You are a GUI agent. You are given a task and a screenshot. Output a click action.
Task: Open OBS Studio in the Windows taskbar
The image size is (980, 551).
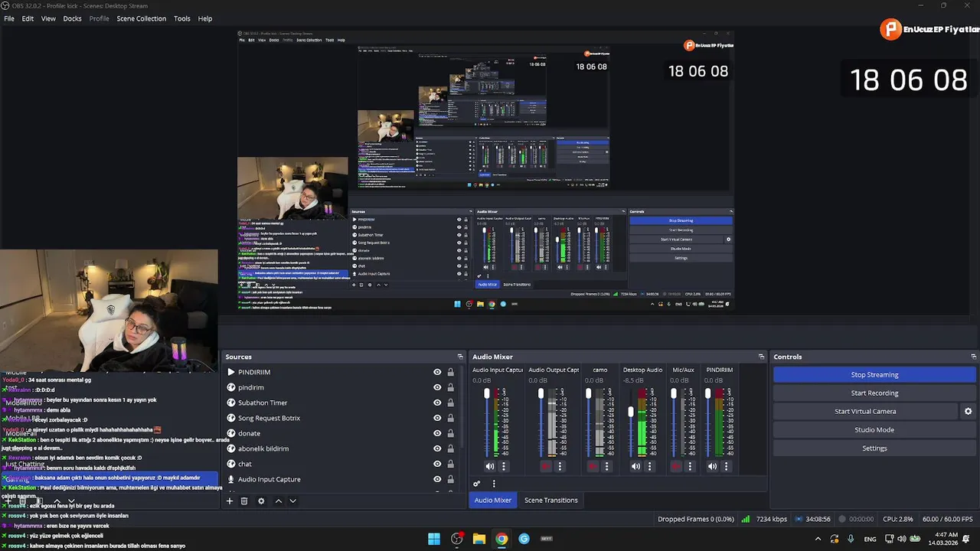tap(457, 539)
